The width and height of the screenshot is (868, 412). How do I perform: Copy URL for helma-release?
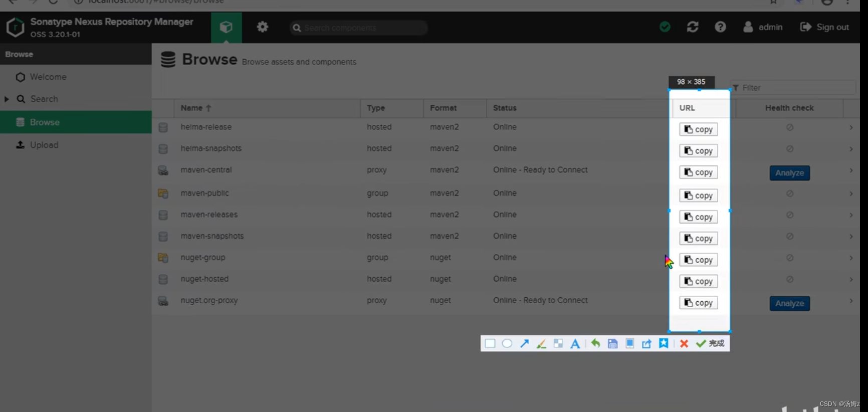699,129
